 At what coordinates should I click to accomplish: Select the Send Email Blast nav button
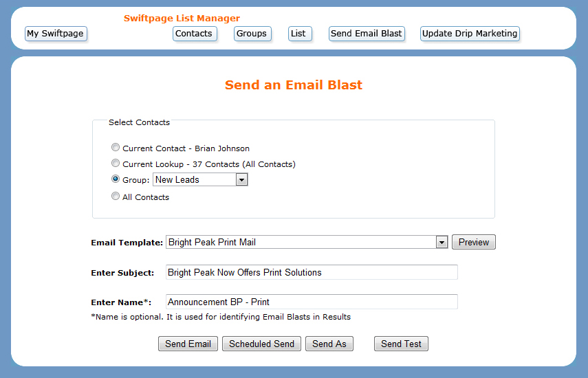pos(367,34)
